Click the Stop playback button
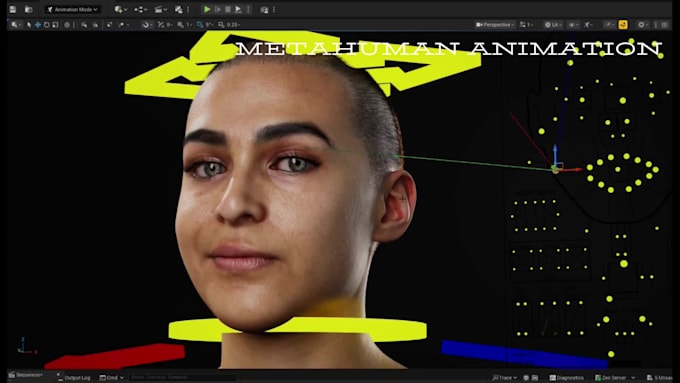Viewport: 680px width, 383px height. point(228,9)
